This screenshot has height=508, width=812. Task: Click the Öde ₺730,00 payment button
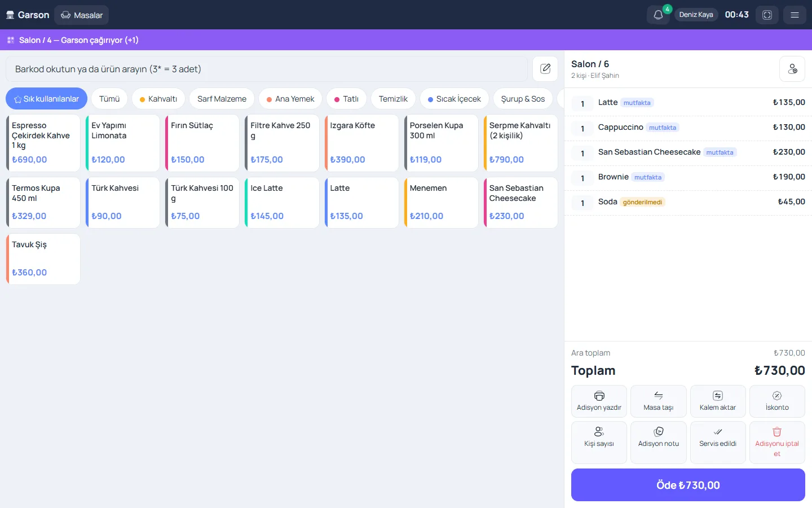(688, 485)
